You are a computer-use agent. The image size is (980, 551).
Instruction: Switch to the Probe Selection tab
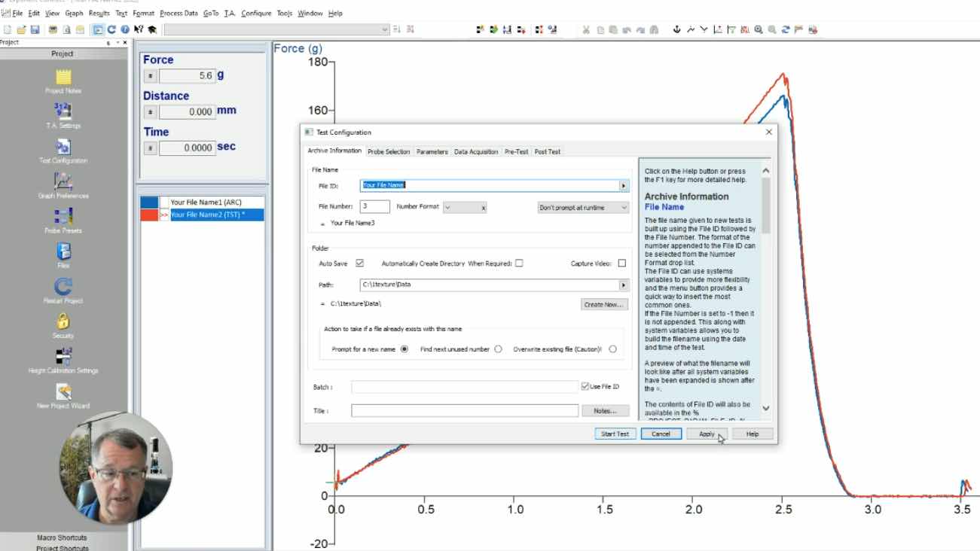click(x=389, y=151)
